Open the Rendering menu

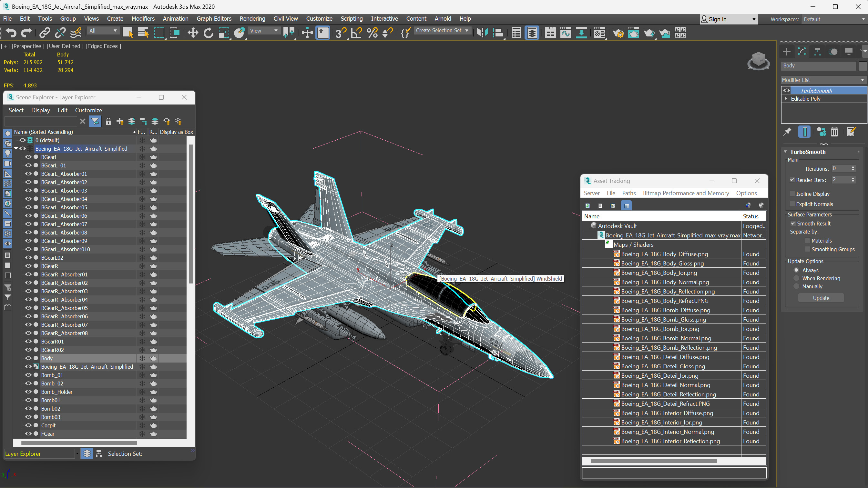pos(252,18)
